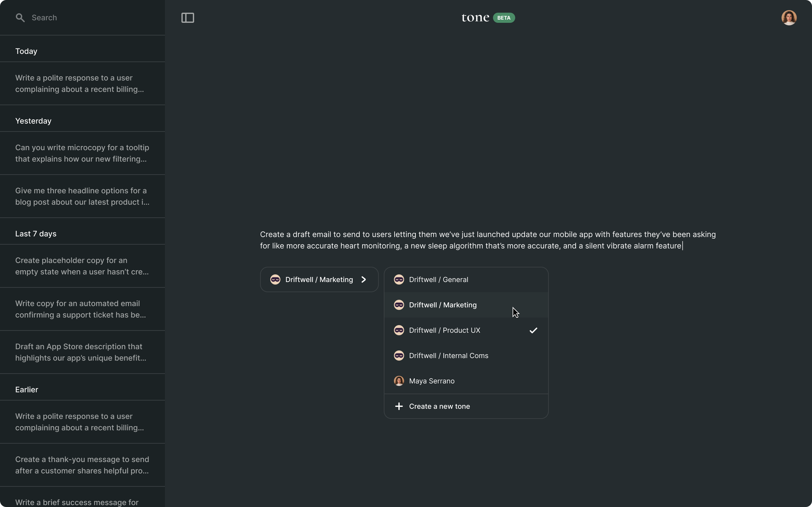Open the tooltip microcopy conversation
The image size is (812, 507).
pyautogui.click(x=82, y=153)
